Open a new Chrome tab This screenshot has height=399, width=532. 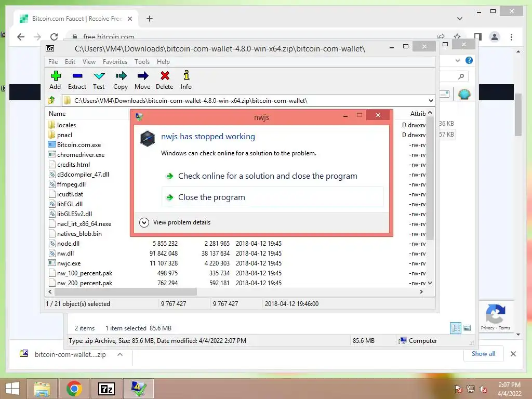(150, 19)
